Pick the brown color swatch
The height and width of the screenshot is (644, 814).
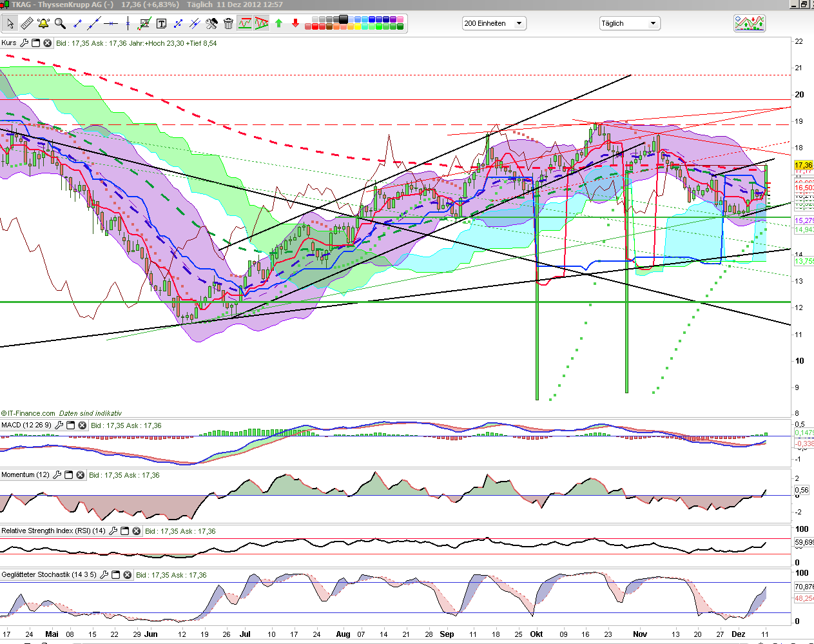coord(329,26)
